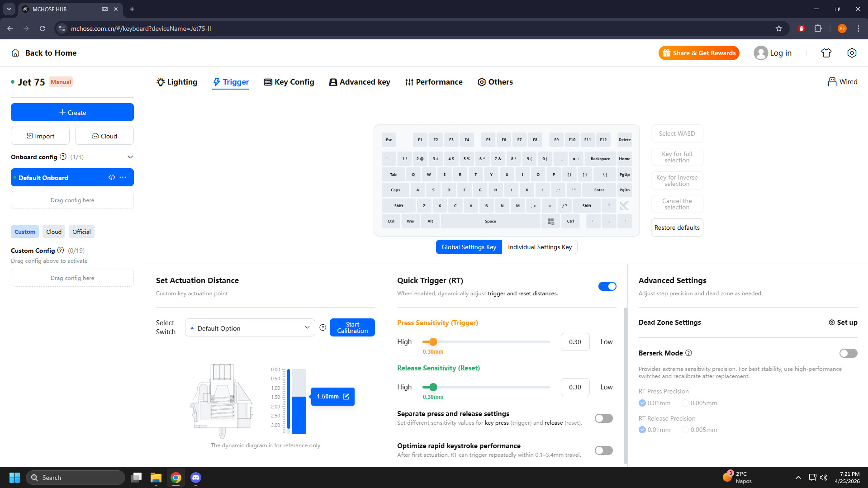Select the up arrow key on keyboard diagram
Image resolution: width=868 pixels, height=488 pixels.
[x=609, y=206]
